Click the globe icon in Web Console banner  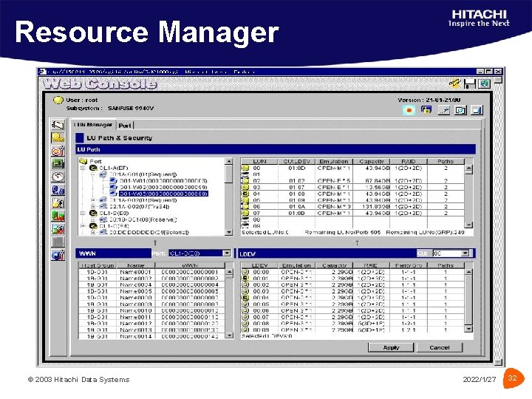(485, 83)
